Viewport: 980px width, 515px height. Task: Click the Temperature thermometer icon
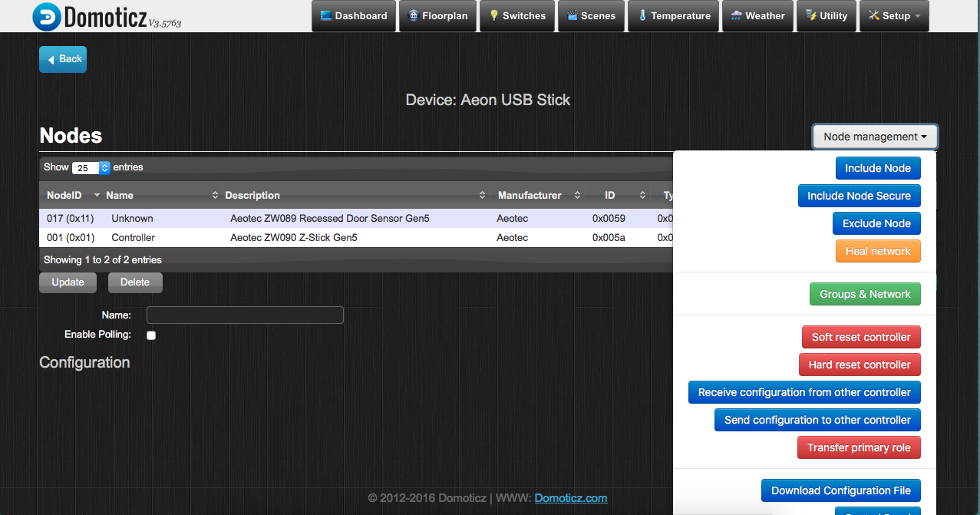click(x=642, y=15)
